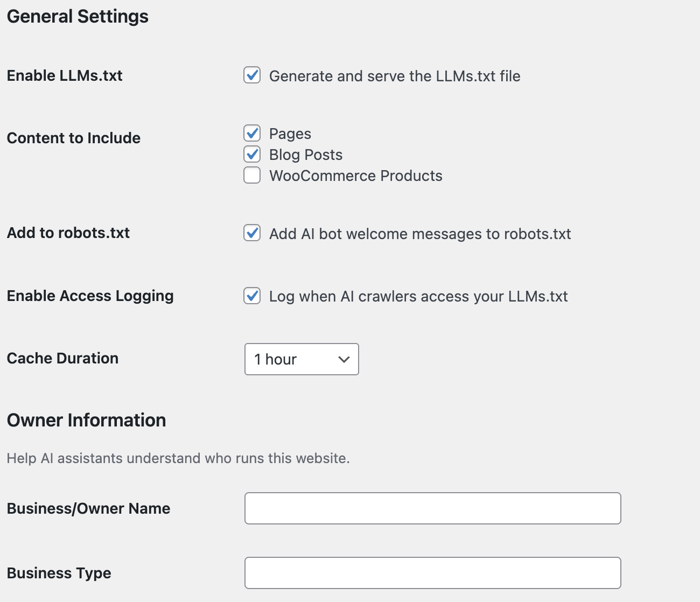Click the 'Business Type' field label
This screenshot has width=700, height=602.
coord(59,573)
